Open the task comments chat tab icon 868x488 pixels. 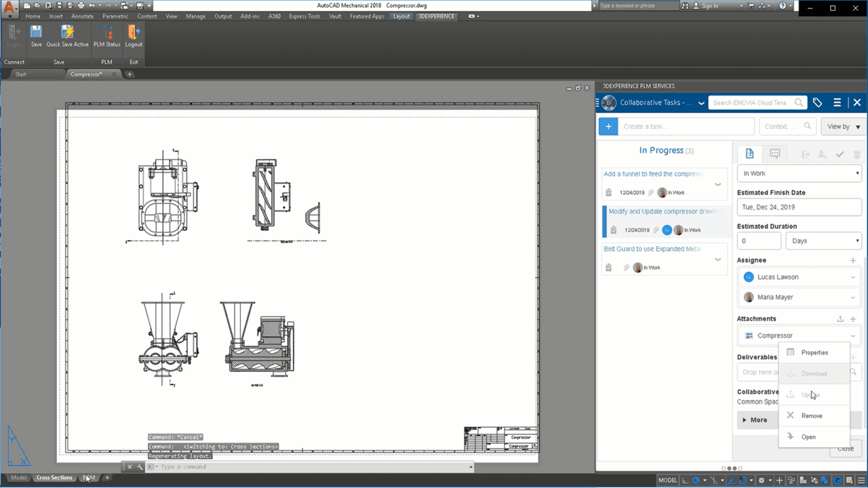click(775, 154)
